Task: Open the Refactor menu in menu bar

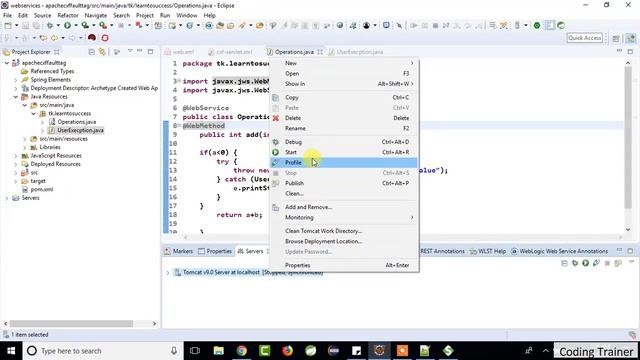Action: pyautogui.click(x=68, y=16)
